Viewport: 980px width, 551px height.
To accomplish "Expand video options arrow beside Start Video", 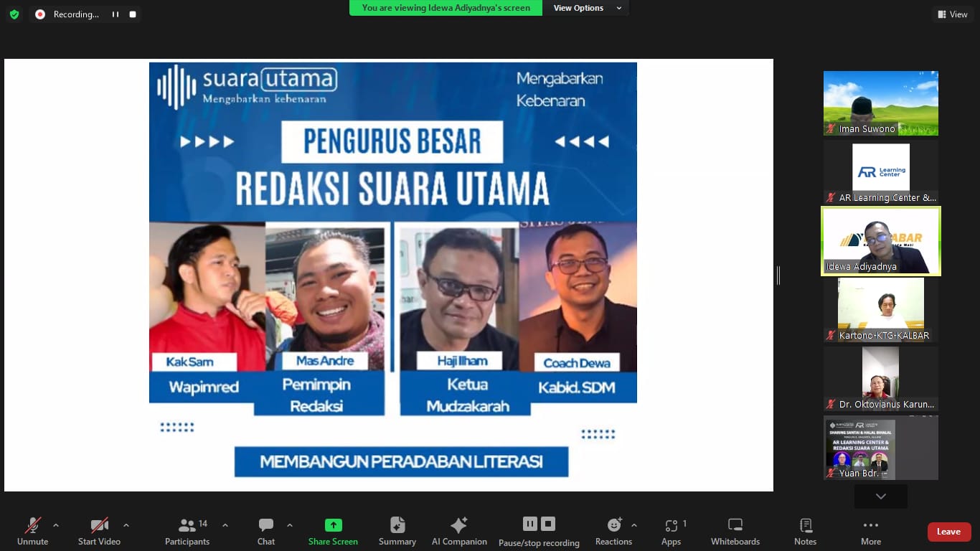I will (126, 525).
